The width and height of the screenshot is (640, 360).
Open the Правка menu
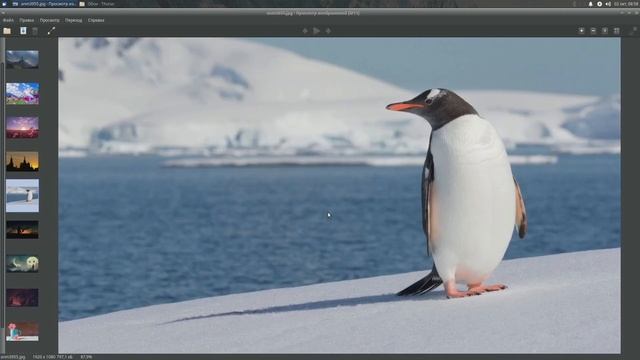27,20
